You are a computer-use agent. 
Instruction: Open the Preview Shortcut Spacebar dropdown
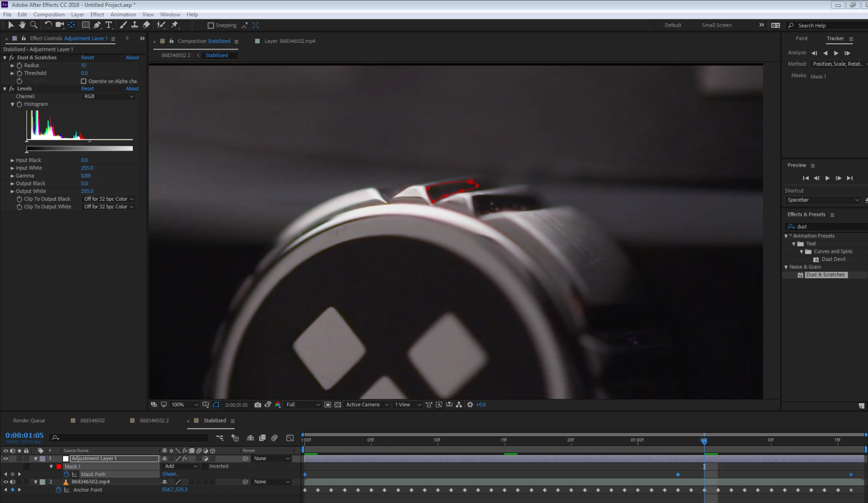point(823,200)
